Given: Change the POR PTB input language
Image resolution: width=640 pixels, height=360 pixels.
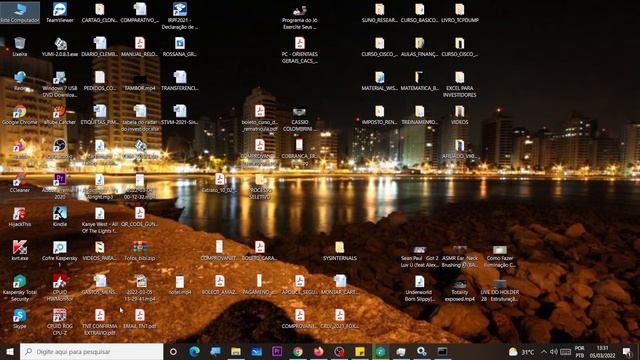Looking at the screenshot, I should [580, 352].
